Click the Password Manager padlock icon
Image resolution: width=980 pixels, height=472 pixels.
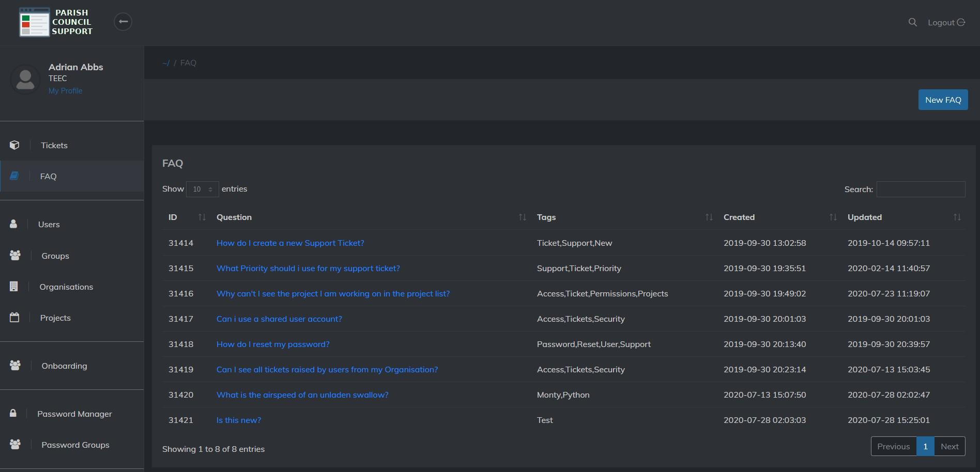[13, 413]
